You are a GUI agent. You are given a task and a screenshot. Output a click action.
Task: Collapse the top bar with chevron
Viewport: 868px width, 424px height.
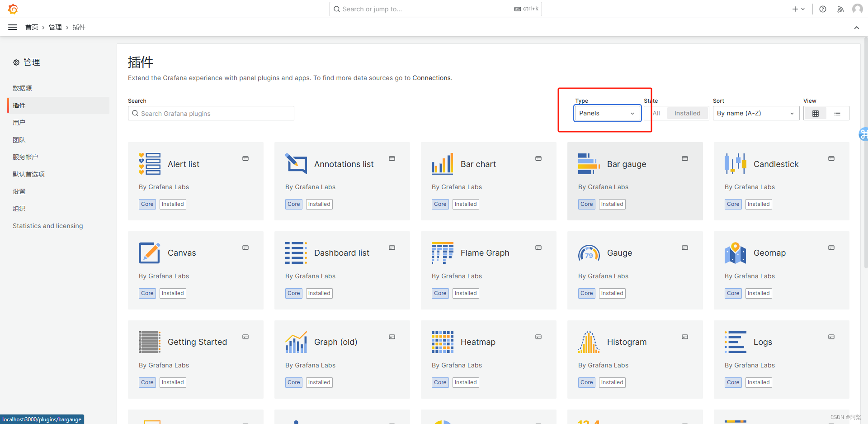pos(857,28)
